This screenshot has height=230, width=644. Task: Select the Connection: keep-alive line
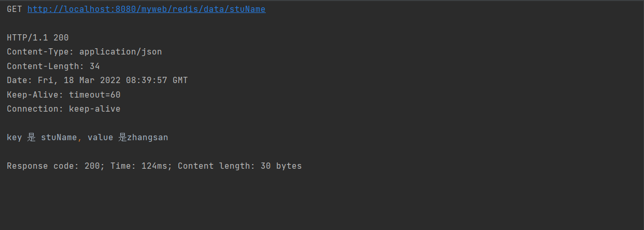pos(64,109)
